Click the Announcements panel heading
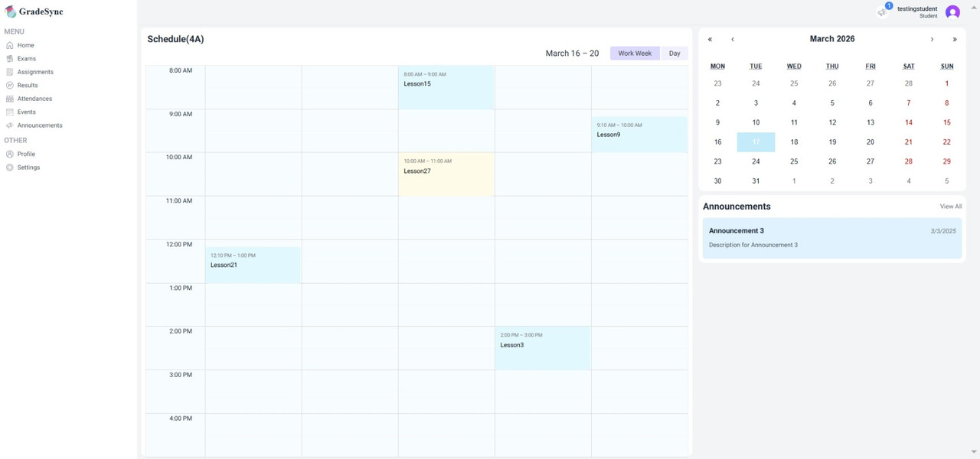Viewport: 980px width, 459px height. tap(737, 207)
